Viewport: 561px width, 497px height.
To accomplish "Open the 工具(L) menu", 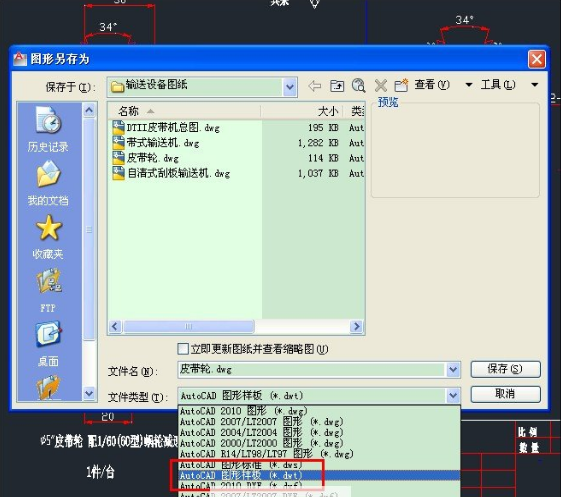I will 498,85.
